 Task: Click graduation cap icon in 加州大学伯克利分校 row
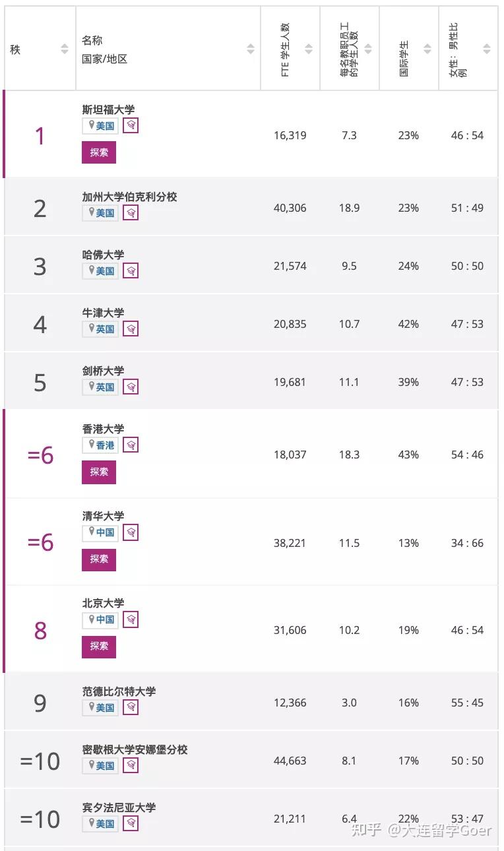tap(131, 212)
